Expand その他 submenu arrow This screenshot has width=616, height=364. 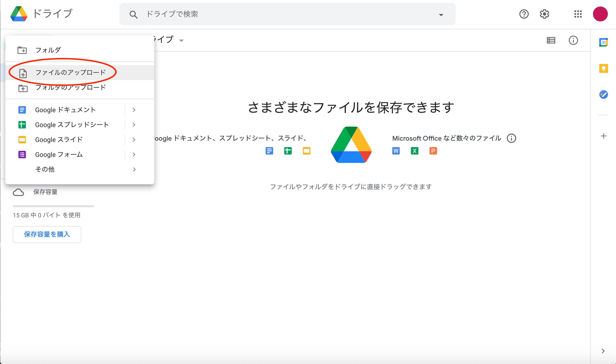pos(134,169)
